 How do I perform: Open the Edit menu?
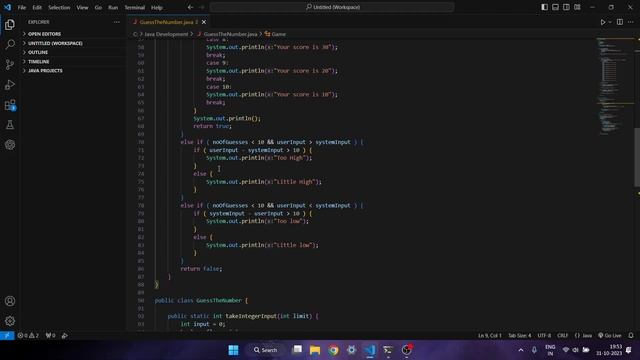[37, 7]
